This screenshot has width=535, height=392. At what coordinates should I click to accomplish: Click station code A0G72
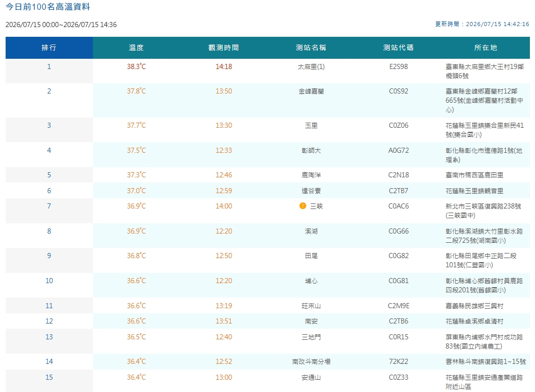point(399,150)
